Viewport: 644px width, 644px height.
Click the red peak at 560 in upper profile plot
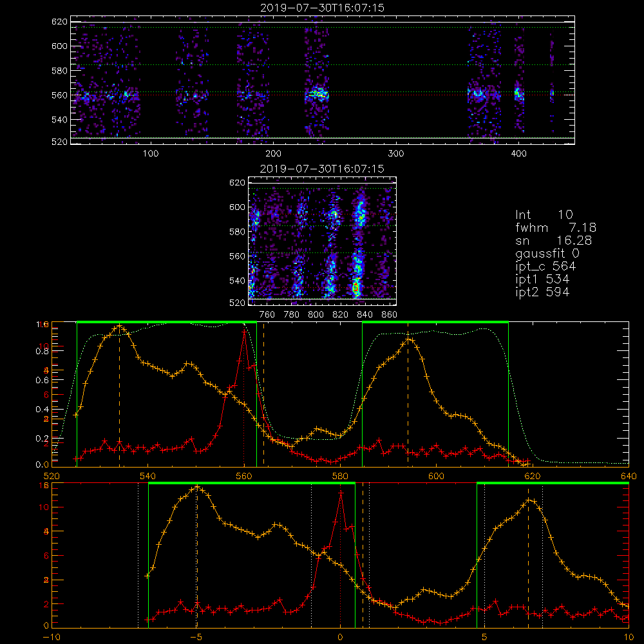244,331
